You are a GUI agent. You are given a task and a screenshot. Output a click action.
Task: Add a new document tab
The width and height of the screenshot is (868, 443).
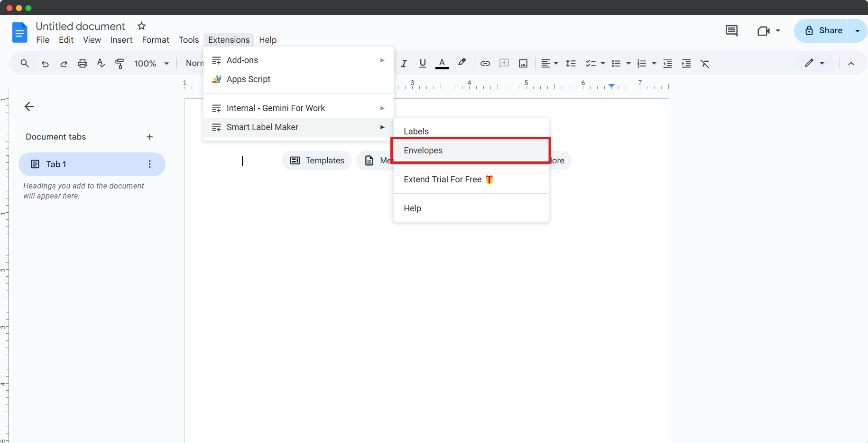point(150,137)
